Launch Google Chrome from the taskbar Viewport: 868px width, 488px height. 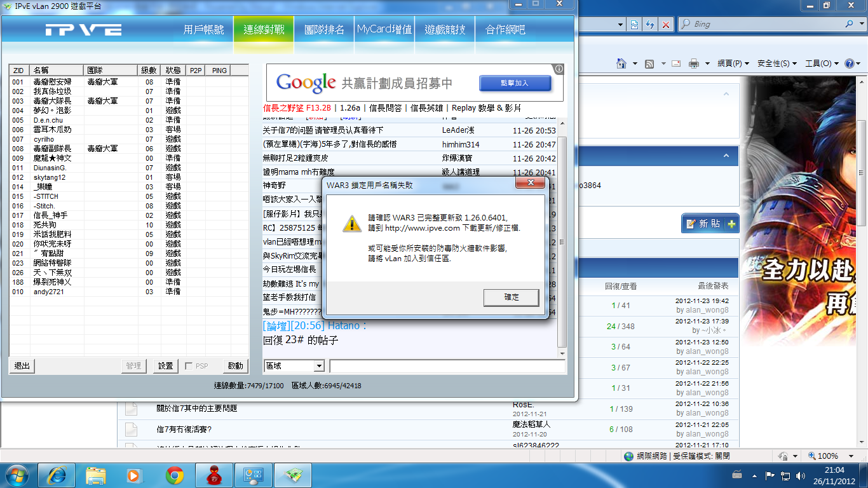click(x=175, y=475)
